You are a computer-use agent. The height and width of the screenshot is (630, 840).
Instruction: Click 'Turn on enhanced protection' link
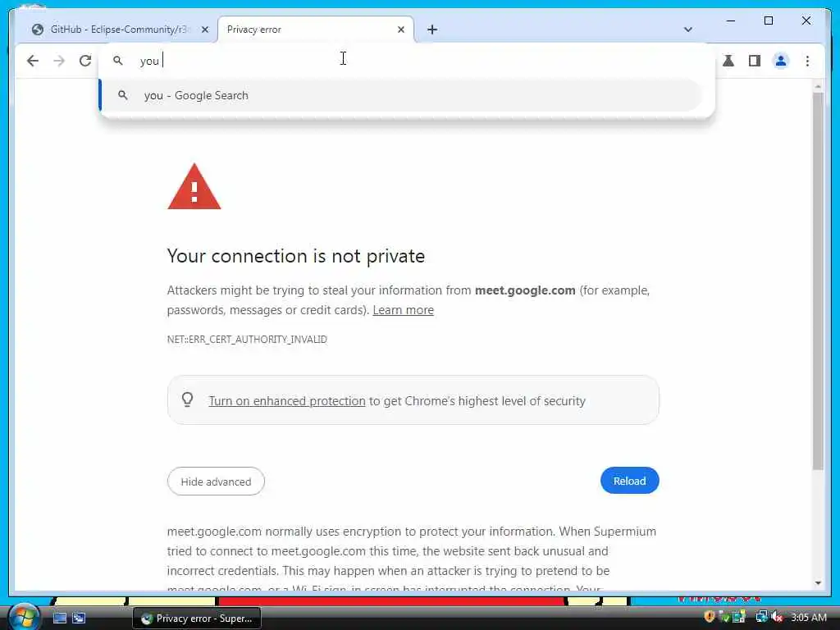point(286,400)
